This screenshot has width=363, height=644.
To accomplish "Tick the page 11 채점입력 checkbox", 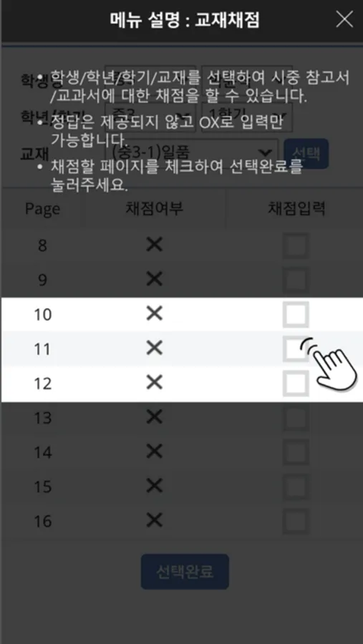I will pos(296,348).
